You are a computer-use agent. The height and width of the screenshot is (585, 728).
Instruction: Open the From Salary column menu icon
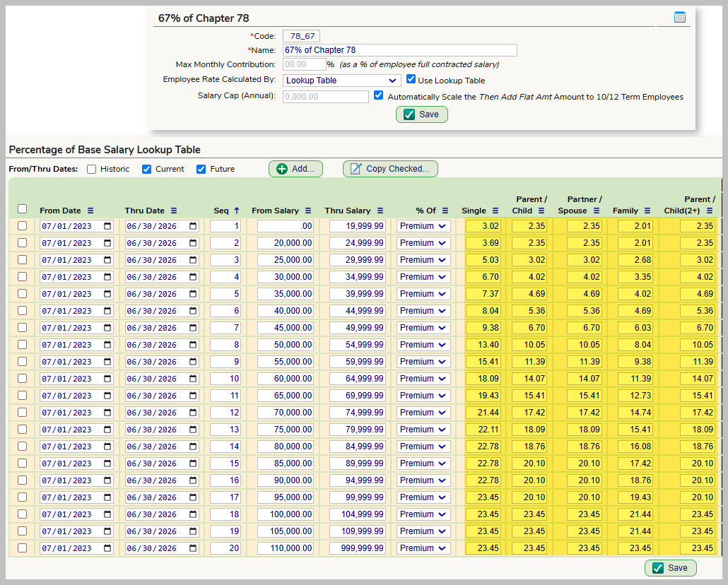(308, 211)
